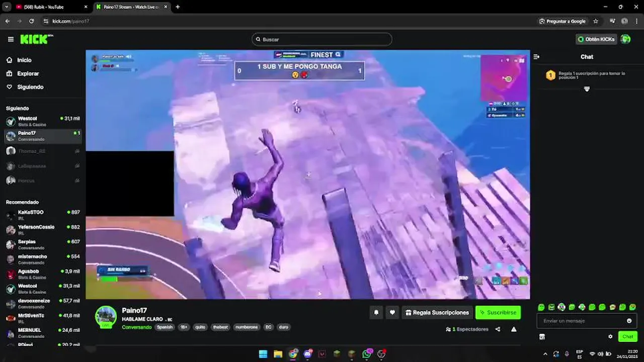Open Westcol channel under Siguiendo
Image resolution: width=644 pixels, height=362 pixels.
coord(43,121)
